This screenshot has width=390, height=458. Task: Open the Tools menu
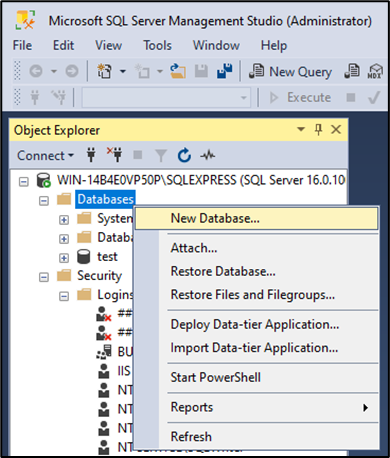point(157,45)
